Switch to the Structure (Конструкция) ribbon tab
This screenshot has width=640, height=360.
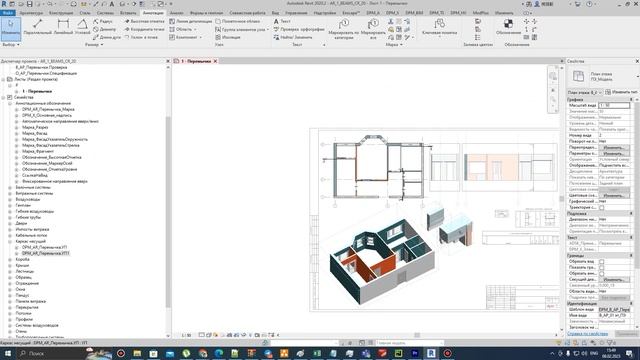(x=61, y=13)
